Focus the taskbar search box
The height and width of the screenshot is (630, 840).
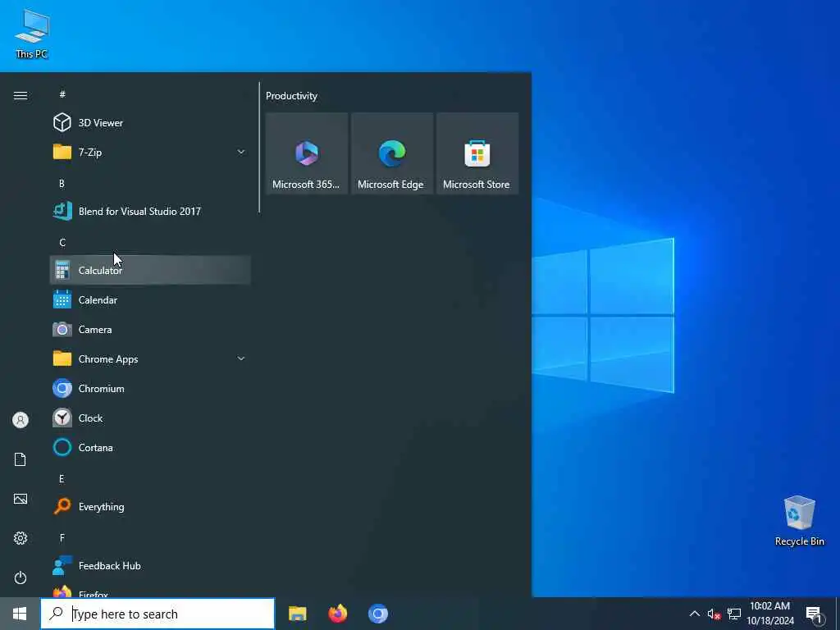pyautogui.click(x=157, y=614)
